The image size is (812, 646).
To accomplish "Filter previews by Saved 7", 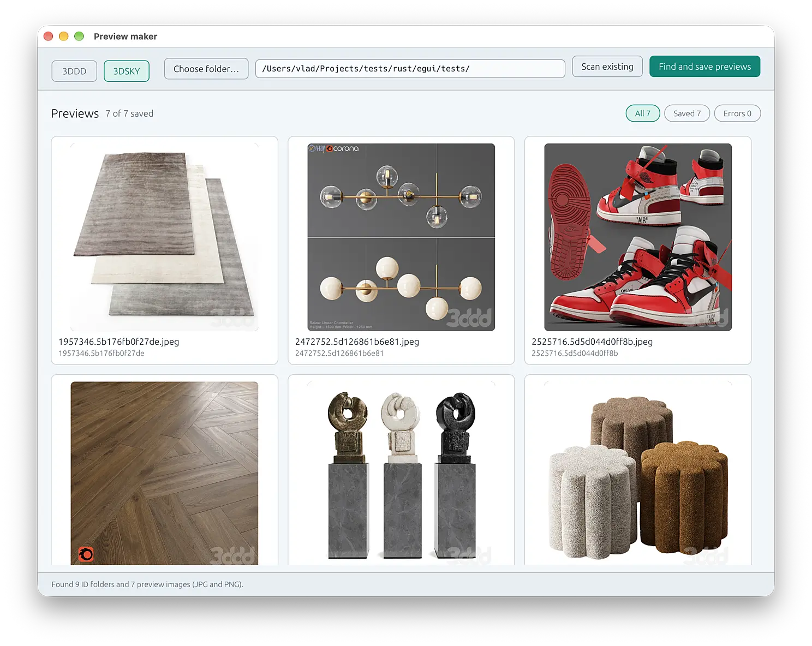I will click(687, 113).
